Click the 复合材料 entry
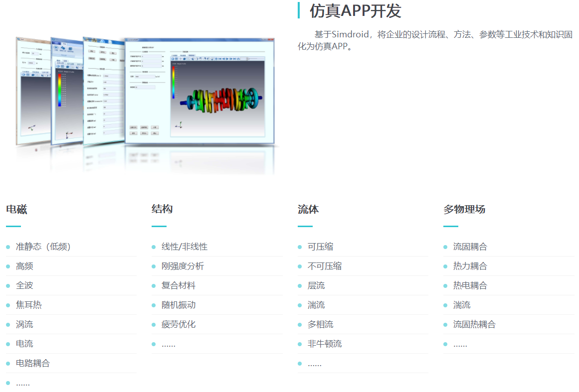Image resolution: width=579 pixels, height=392 pixels. (x=179, y=285)
